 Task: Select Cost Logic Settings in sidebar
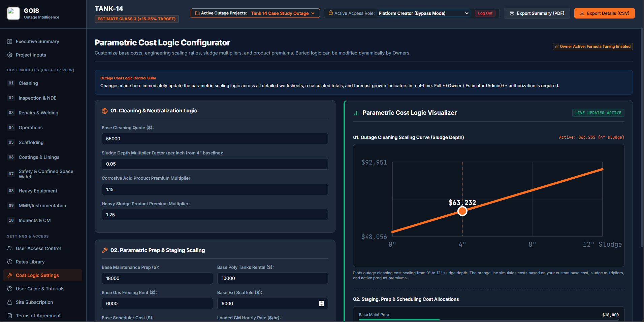pos(42,275)
